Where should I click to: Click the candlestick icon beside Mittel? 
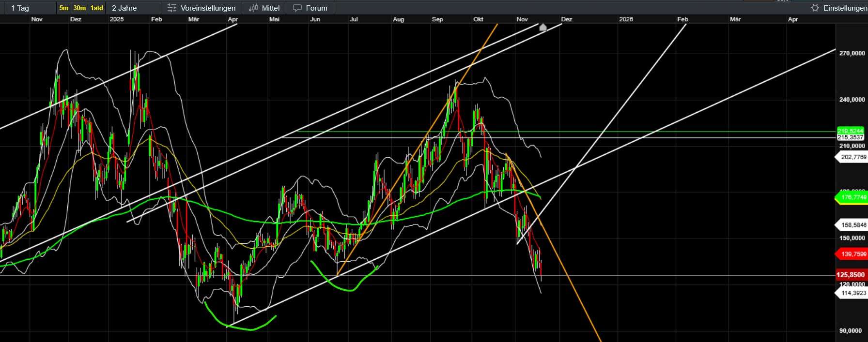253,8
